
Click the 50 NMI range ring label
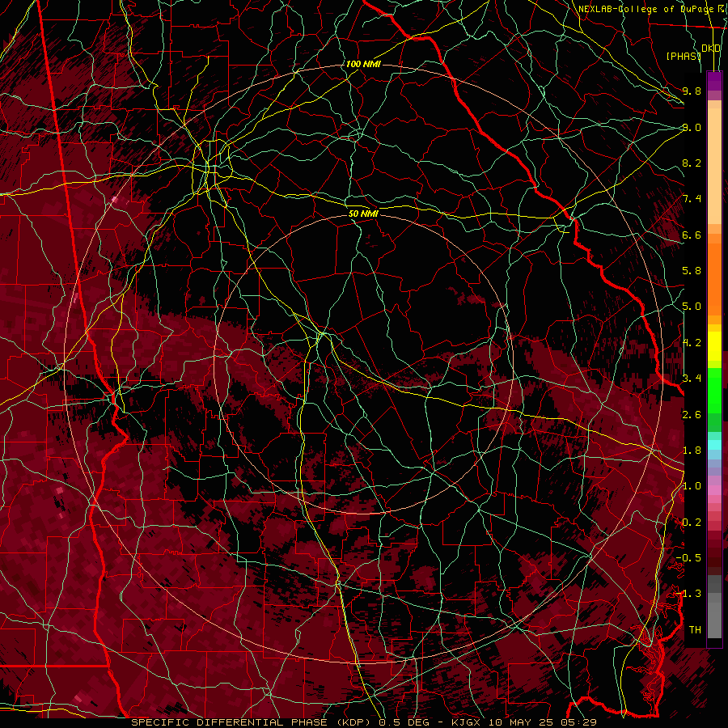coord(363,214)
